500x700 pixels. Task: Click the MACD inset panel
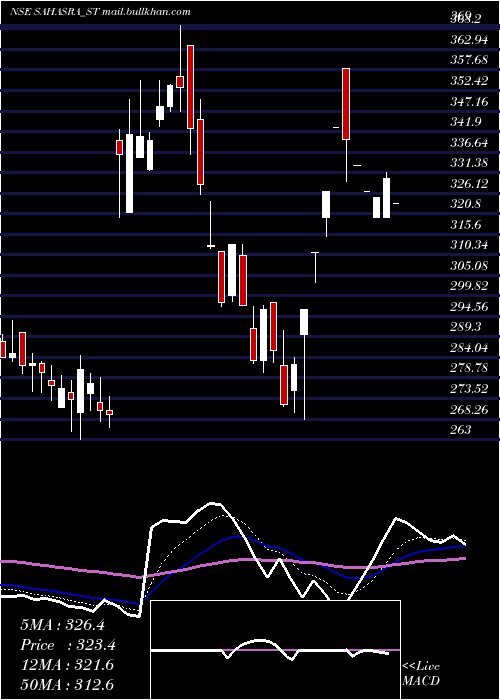[275, 650]
